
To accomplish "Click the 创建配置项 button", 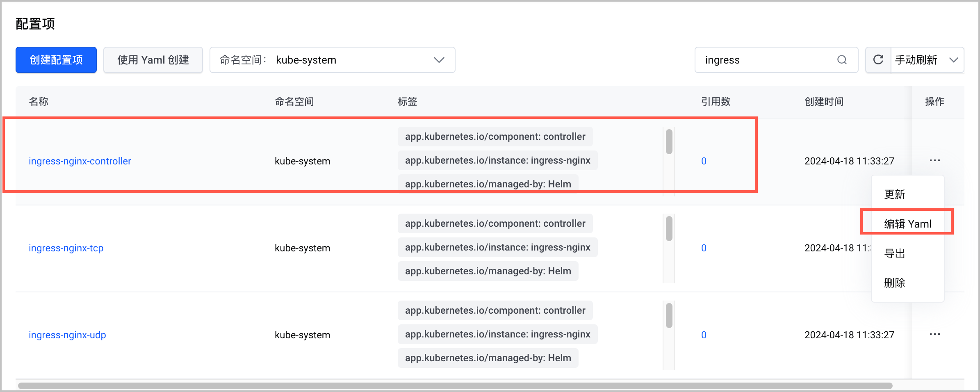I will coord(56,60).
